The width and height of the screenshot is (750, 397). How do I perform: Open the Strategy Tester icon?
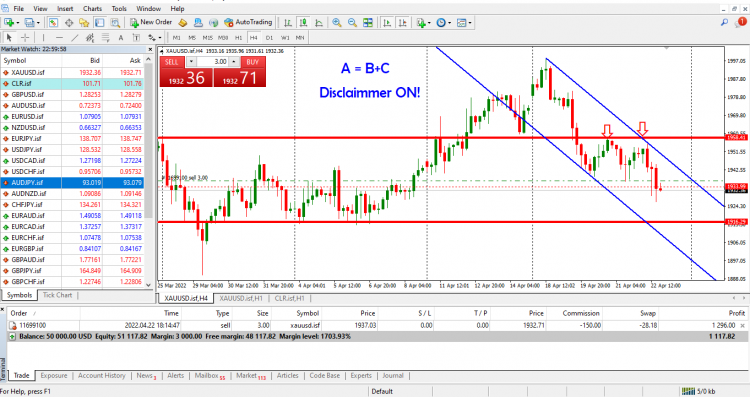tap(115, 22)
